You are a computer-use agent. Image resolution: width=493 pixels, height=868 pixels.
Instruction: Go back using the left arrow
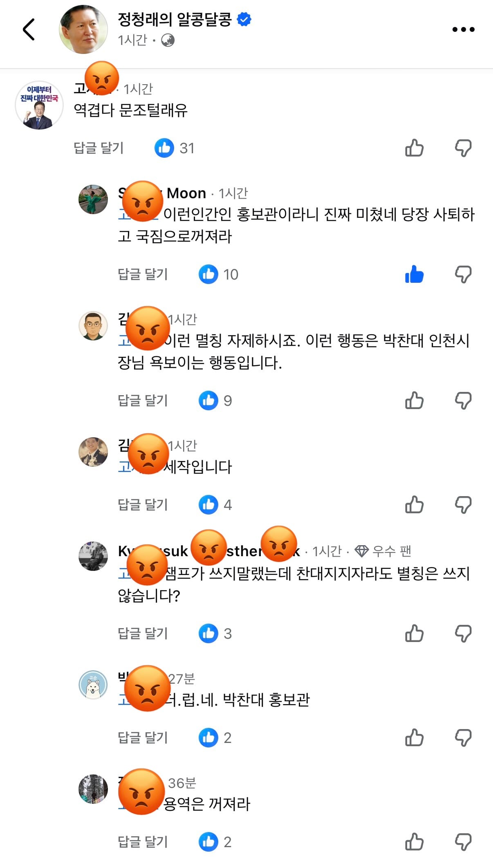[x=29, y=29]
